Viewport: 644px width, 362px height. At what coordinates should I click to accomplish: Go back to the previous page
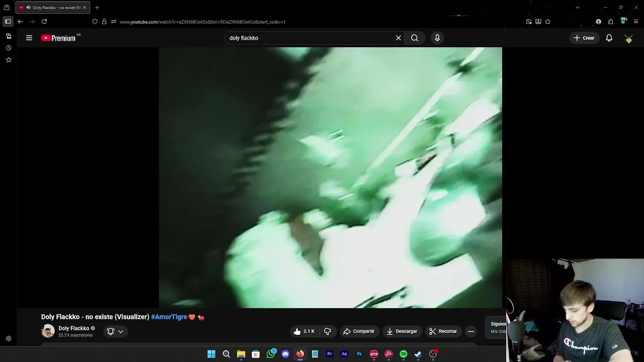[x=20, y=22]
